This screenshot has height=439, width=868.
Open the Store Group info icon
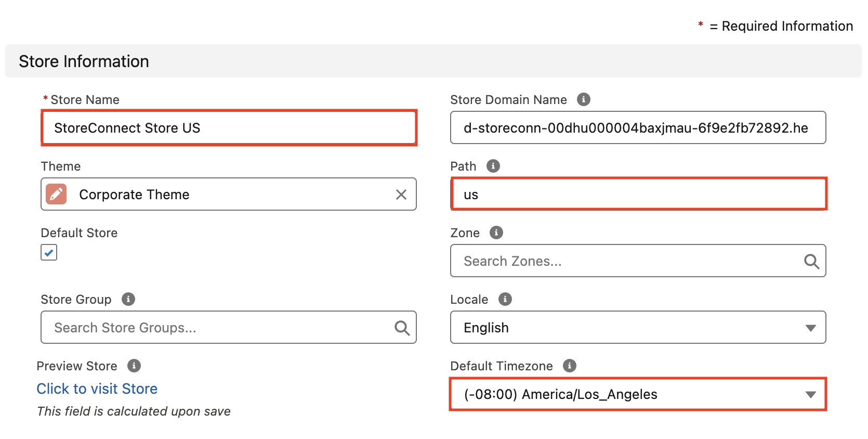tap(128, 299)
